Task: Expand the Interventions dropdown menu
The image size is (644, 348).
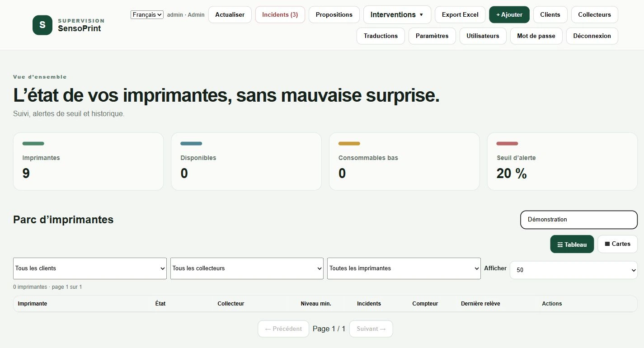Action: point(397,14)
